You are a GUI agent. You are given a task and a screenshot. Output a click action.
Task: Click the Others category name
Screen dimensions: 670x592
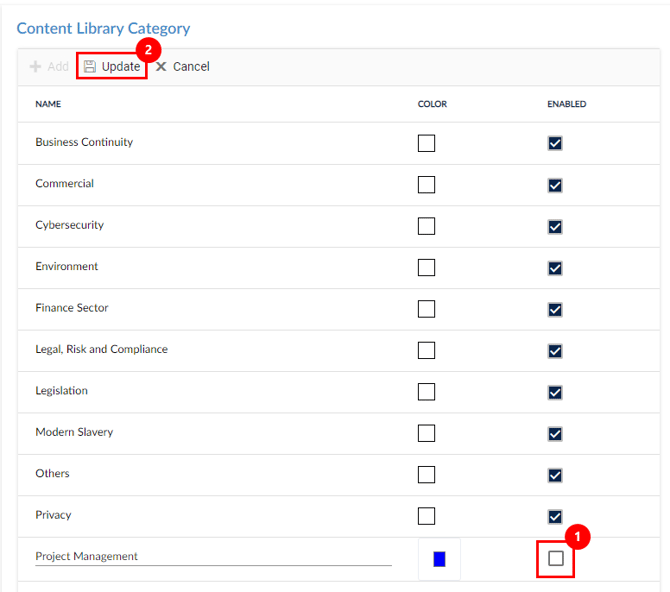[x=51, y=474]
